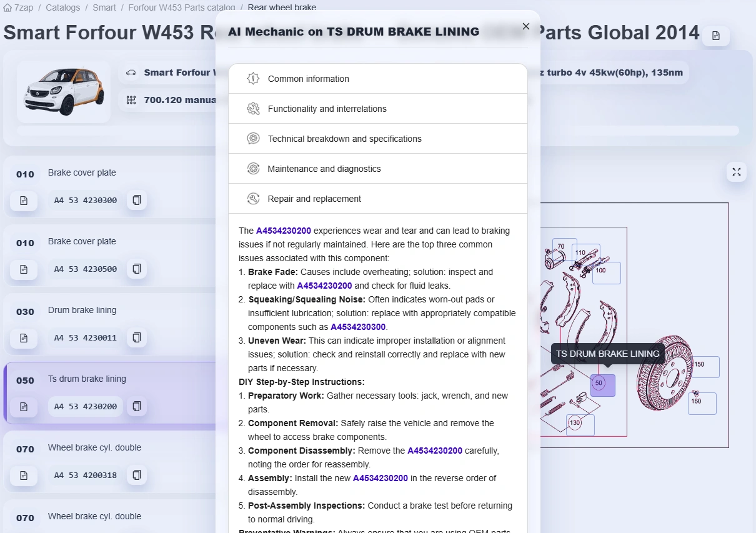Click diagram callout number 70
This screenshot has height=533, width=756.
pyautogui.click(x=565, y=248)
